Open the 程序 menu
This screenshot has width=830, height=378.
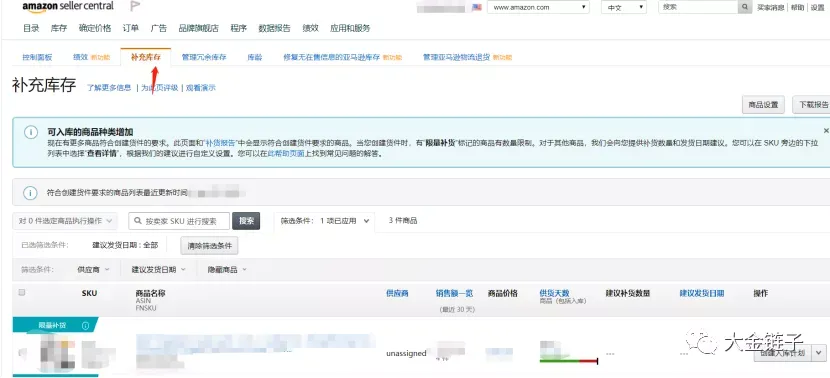[239, 29]
